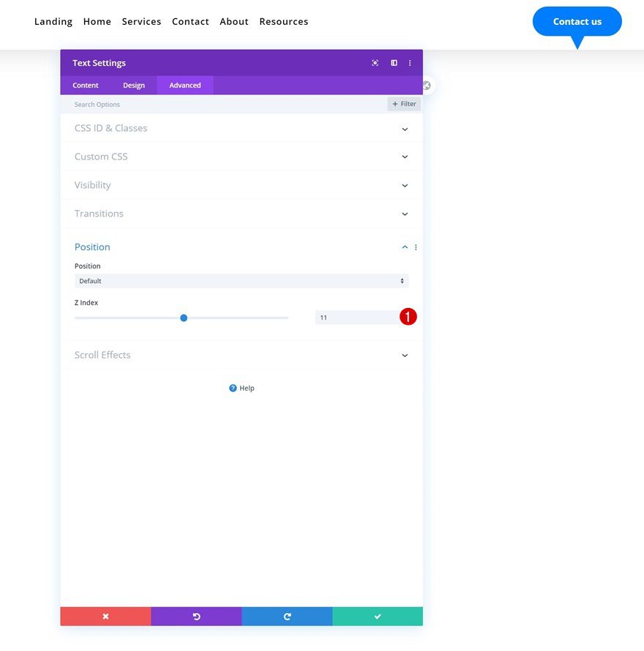Click the Filter button near Search Options
Image resolution: width=644 pixels, height=651 pixels.
pos(403,104)
